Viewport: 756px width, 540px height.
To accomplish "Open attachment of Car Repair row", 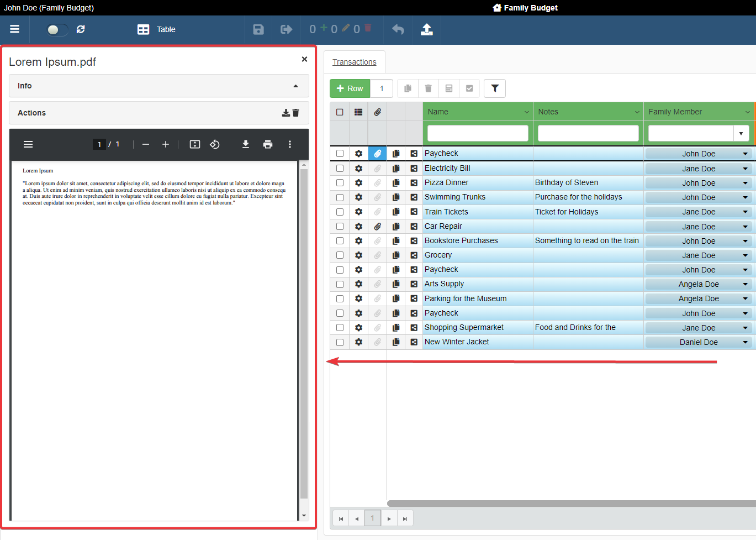I will pos(377,226).
